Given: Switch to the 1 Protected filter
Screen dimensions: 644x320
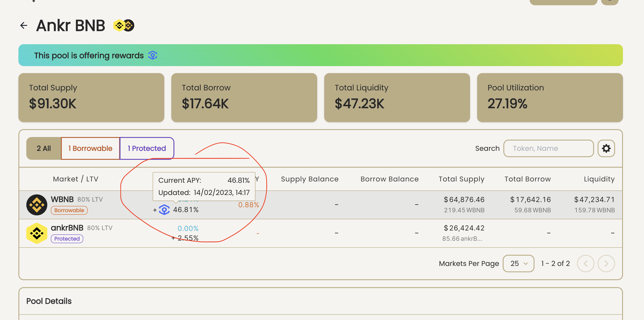Looking at the screenshot, I should pyautogui.click(x=147, y=148).
